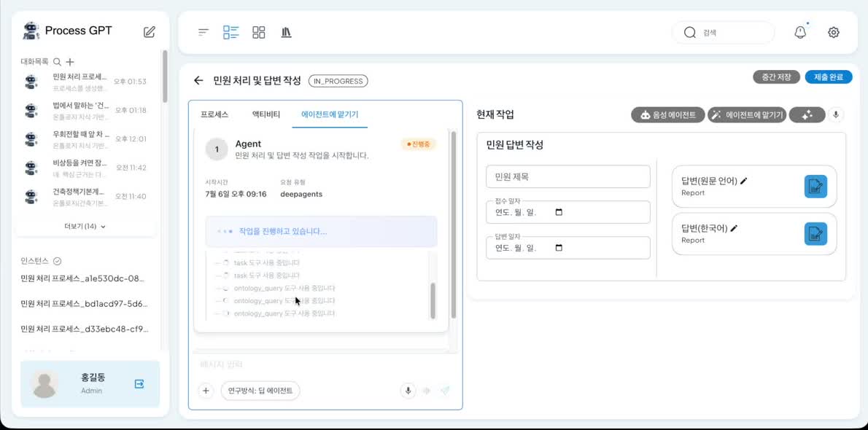Launch the 음성 에이전트 button
The height and width of the screenshot is (430, 868).
point(667,114)
